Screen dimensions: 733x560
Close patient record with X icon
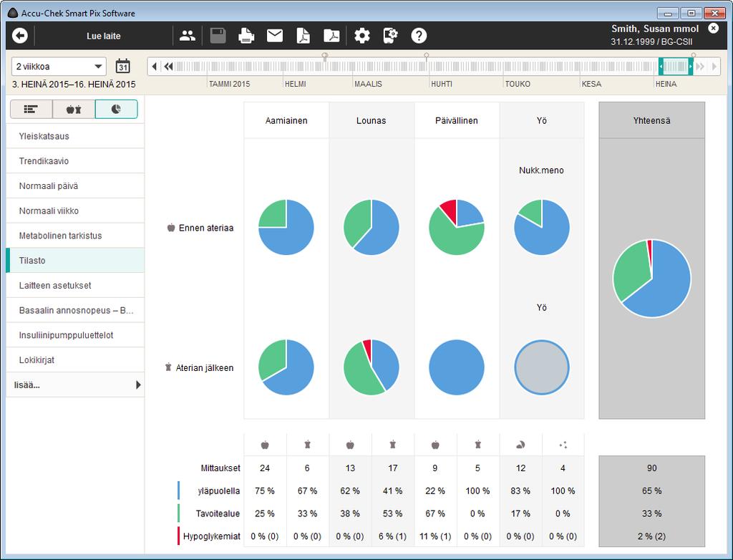point(713,28)
